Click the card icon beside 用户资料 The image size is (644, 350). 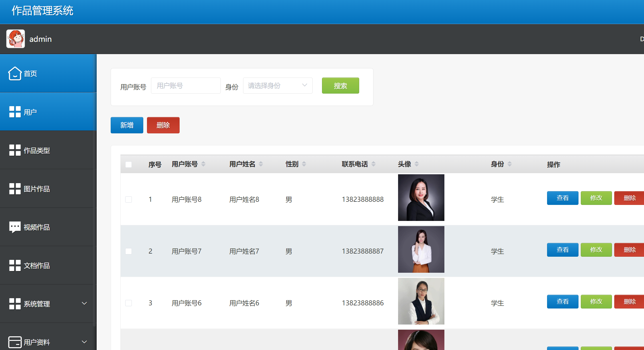pos(15,342)
